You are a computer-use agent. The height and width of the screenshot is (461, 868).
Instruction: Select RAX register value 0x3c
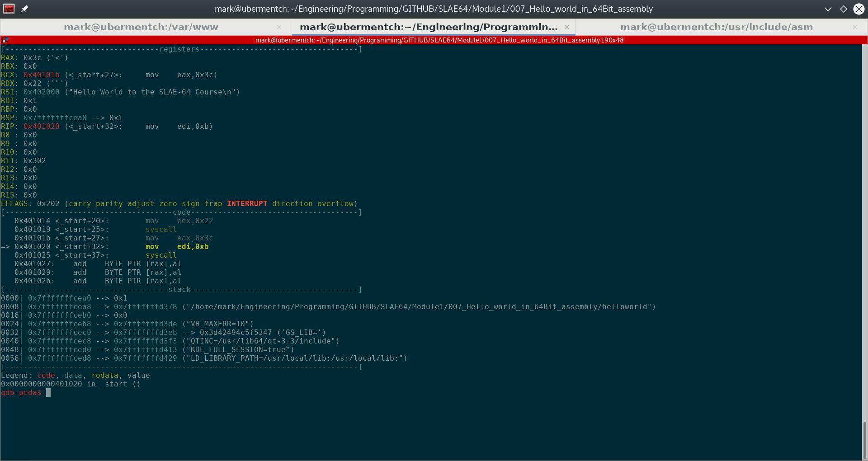(33, 58)
